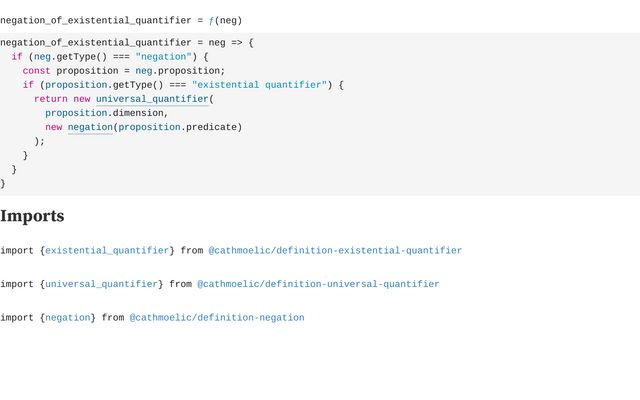640x400 pixels.
Task: Follow underlined universal_quantifier reference in code
Action: pyautogui.click(x=152, y=99)
